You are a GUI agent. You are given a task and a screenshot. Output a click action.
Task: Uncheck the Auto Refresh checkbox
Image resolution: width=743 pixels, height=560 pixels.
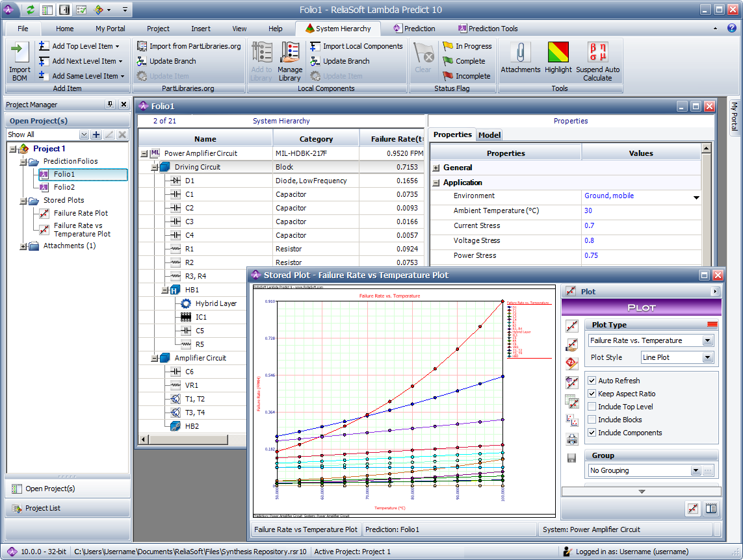592,381
